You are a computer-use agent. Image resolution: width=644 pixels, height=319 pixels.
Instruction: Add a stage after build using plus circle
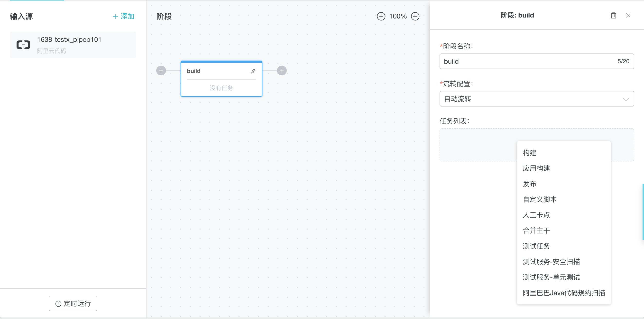click(282, 71)
